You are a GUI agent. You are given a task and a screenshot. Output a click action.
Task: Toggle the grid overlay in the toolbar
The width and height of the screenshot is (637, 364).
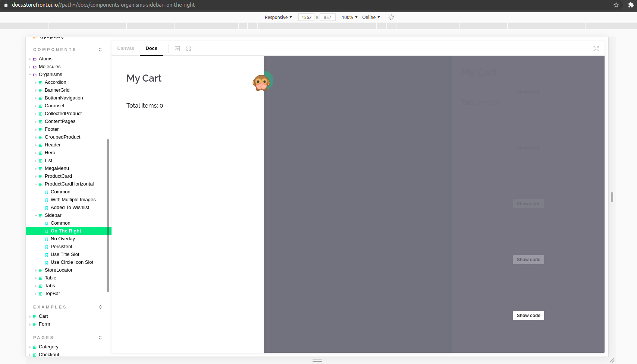[188, 48]
